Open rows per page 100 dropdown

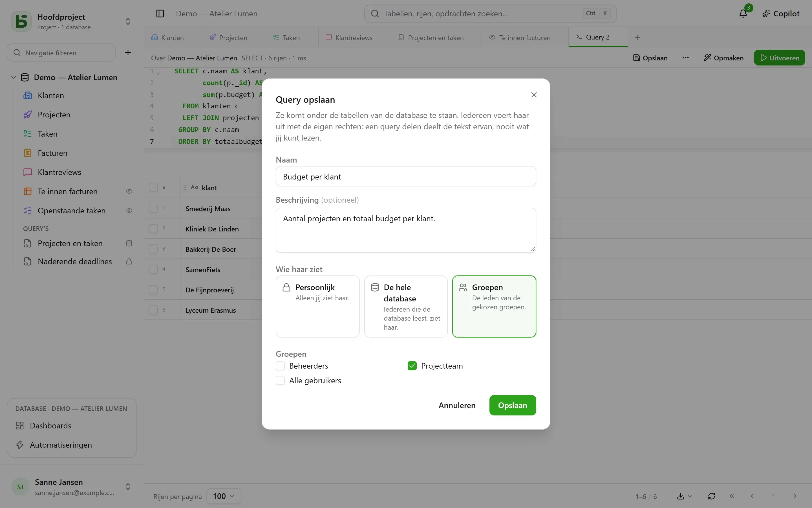pyautogui.click(x=224, y=496)
